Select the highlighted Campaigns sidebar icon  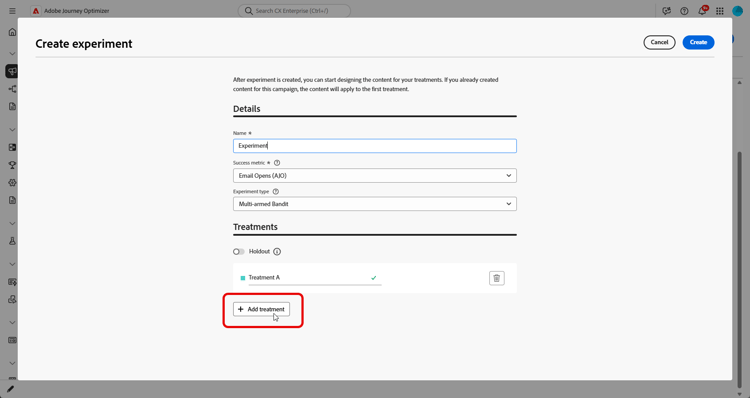coord(12,71)
